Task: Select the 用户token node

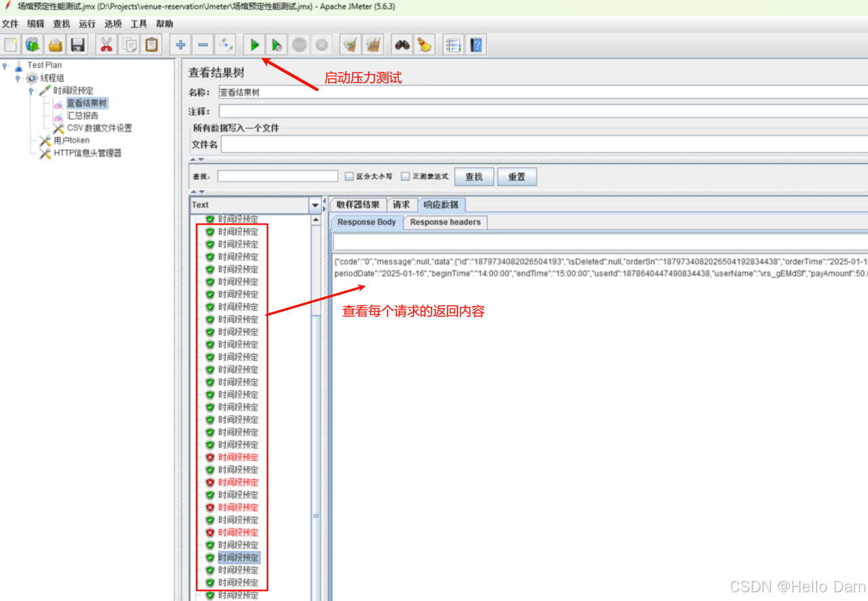Action: tap(71, 140)
